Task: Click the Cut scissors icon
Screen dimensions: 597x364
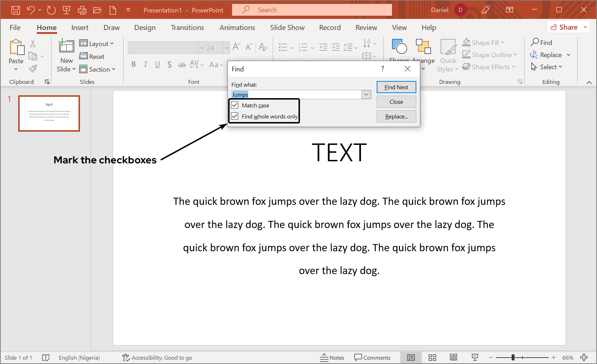Action: pos(33,44)
